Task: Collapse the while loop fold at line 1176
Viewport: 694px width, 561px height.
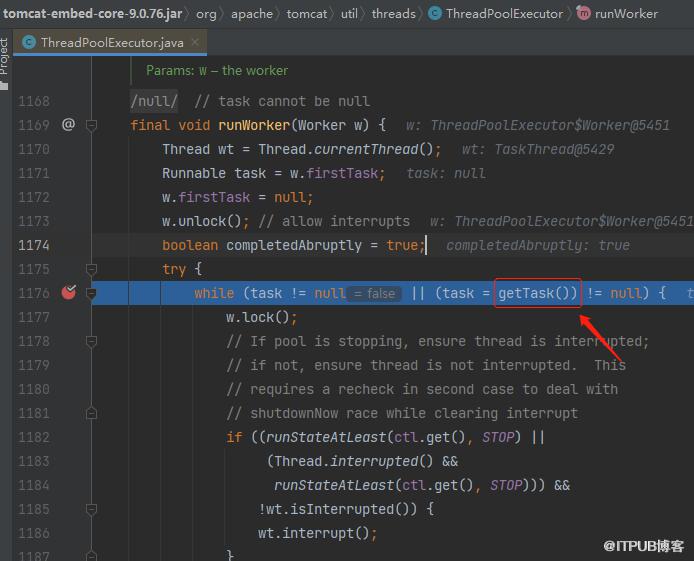Action: 91,293
